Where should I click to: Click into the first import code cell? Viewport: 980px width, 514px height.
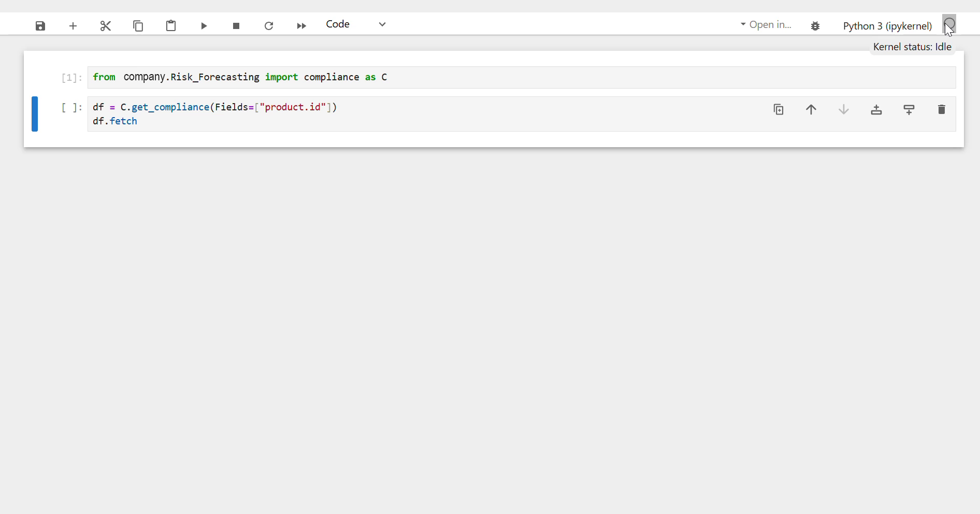[x=518, y=78]
